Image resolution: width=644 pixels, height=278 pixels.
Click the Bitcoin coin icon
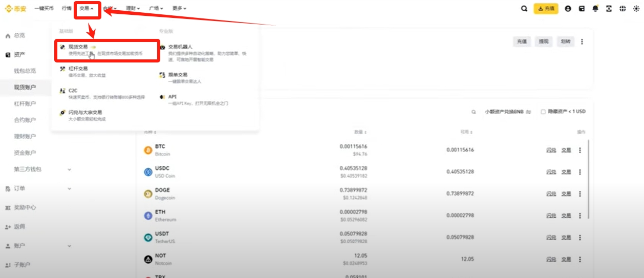coord(148,150)
